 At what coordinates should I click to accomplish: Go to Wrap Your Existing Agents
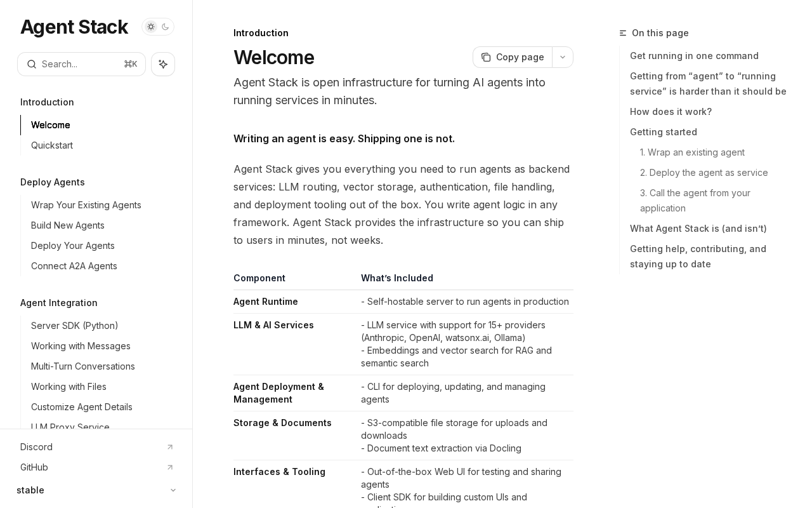pyautogui.click(x=86, y=205)
